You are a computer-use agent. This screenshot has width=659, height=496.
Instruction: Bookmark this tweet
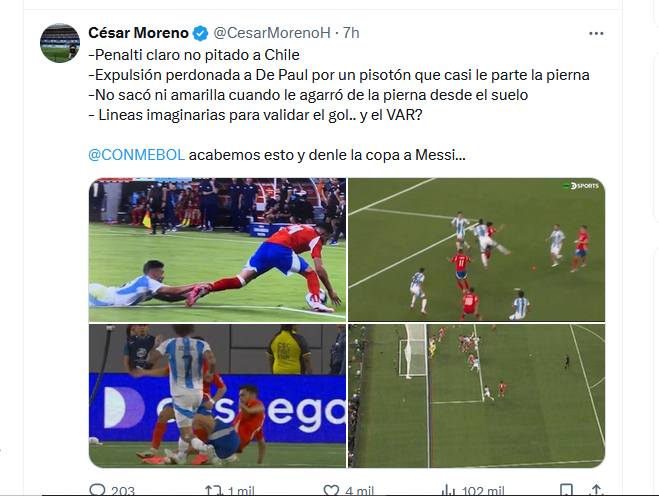pos(566,490)
